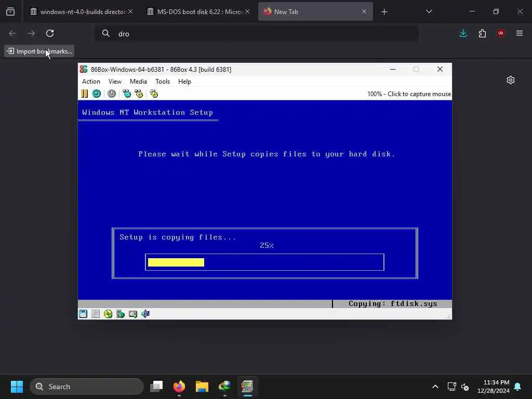Click the floppy drive status bar icon
Screen dimensions: 532x399
point(83,314)
